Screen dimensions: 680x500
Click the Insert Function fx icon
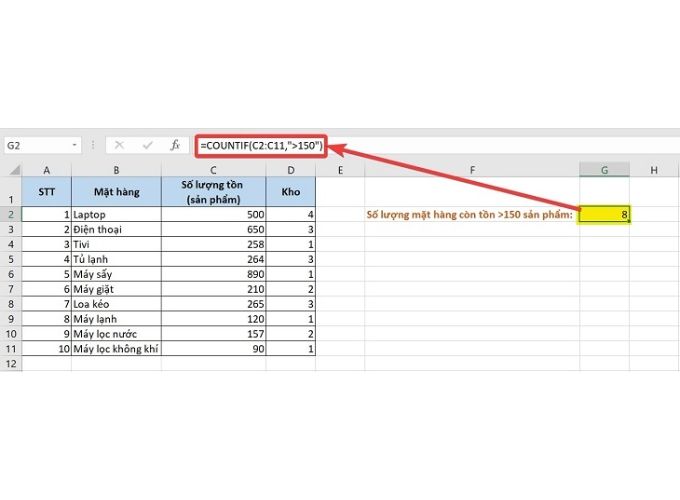coord(175,145)
